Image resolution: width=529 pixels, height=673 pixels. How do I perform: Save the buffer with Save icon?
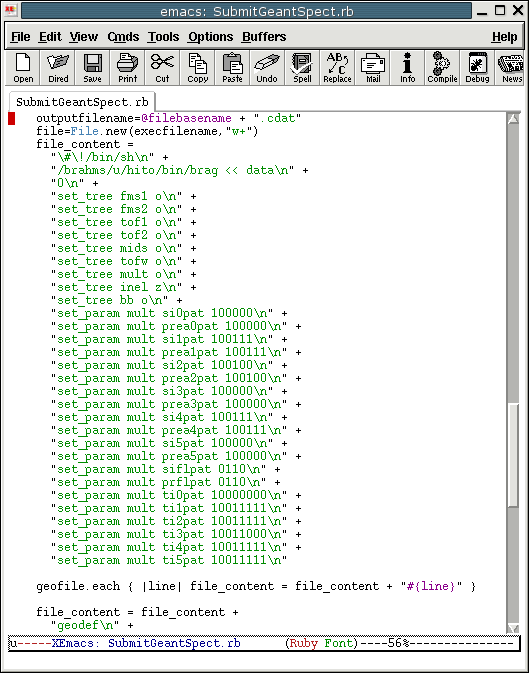[x=93, y=67]
